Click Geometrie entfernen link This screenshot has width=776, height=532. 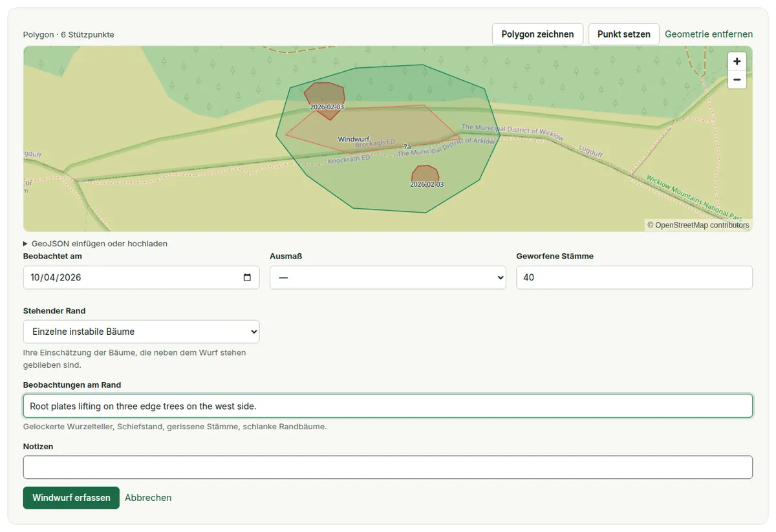pos(709,34)
